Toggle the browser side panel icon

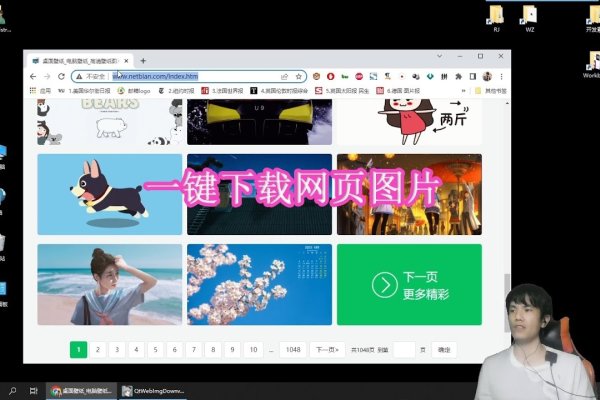(473, 77)
